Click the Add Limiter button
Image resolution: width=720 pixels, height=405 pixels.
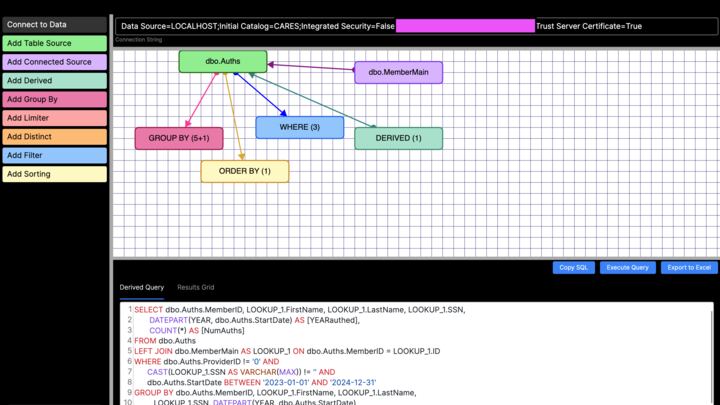click(x=55, y=118)
